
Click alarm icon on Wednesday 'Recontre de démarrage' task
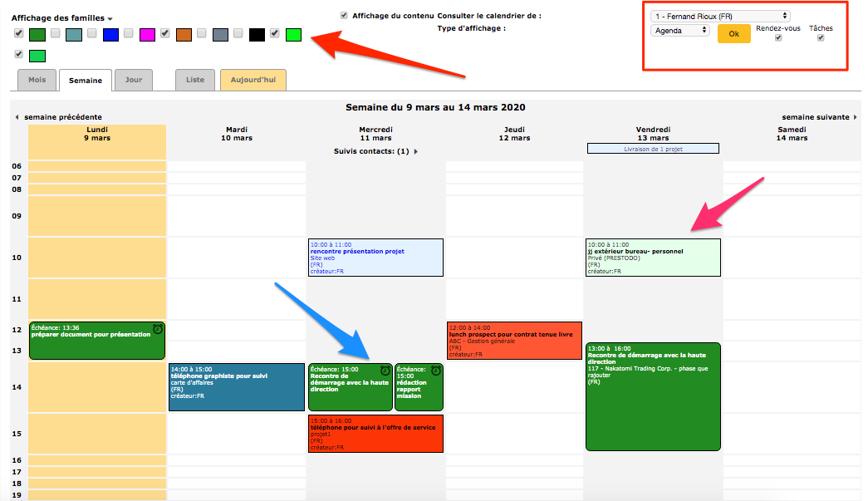click(x=385, y=371)
